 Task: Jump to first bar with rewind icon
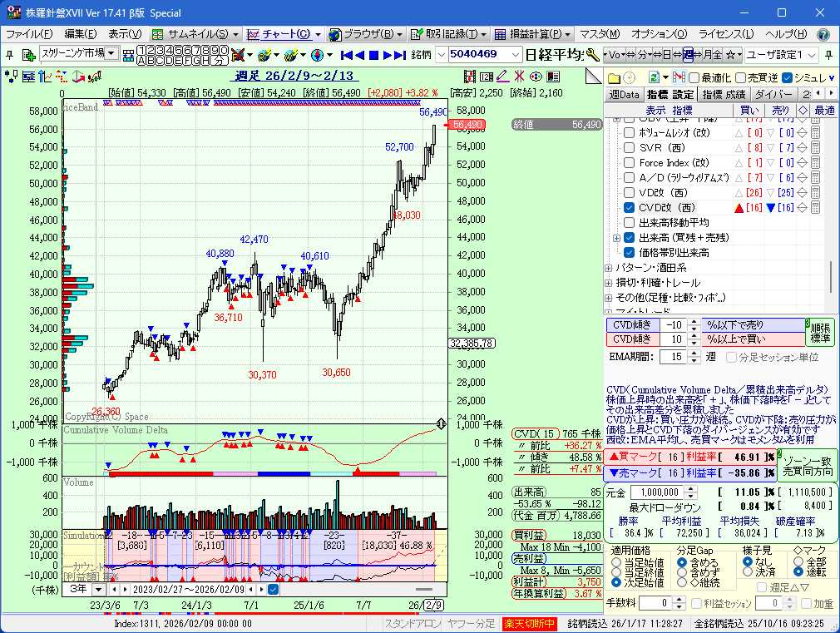click(348, 55)
